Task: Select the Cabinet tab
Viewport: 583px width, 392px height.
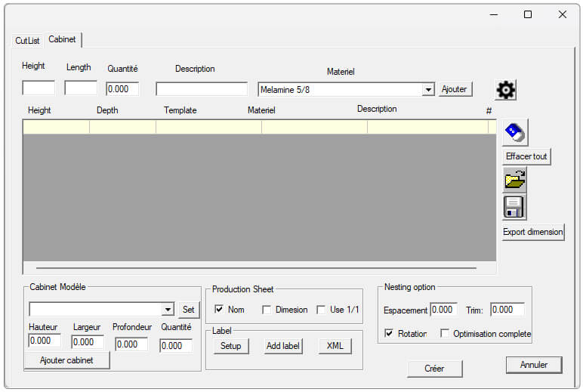Action: pos(62,39)
